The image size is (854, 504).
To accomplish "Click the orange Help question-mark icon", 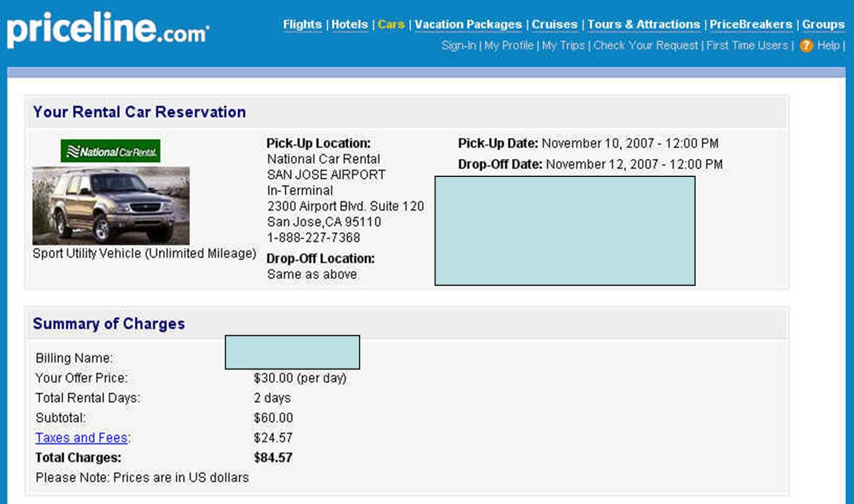I will point(806,46).
